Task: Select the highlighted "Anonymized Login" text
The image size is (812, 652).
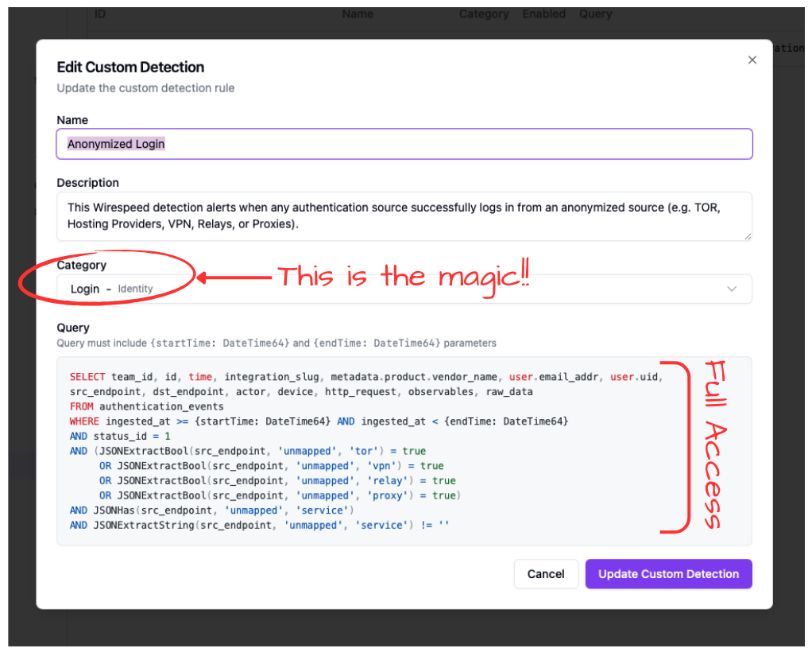Action: [114, 144]
